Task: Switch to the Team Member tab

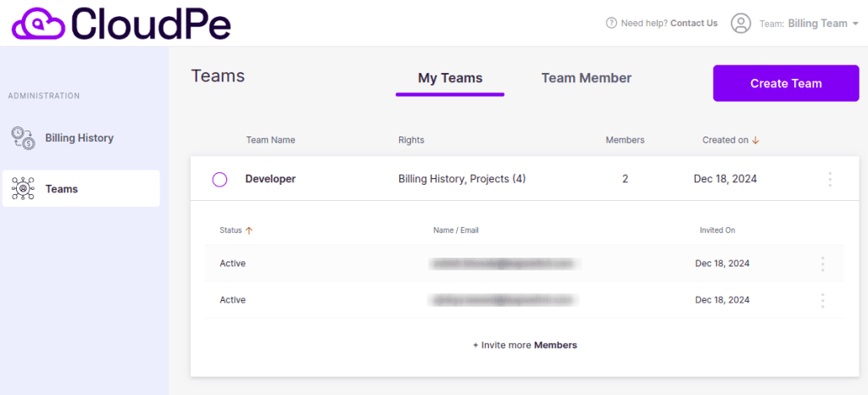Action: pyautogui.click(x=587, y=78)
